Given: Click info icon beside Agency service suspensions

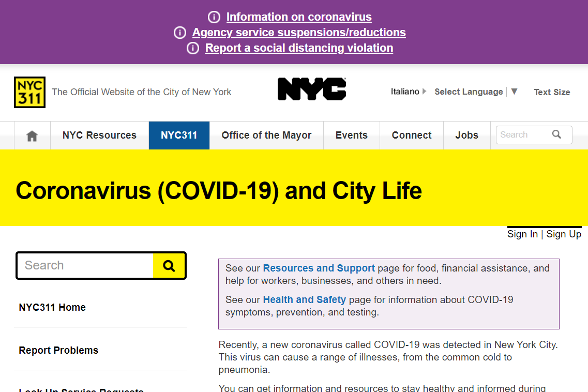Looking at the screenshot, I should click(x=179, y=33).
